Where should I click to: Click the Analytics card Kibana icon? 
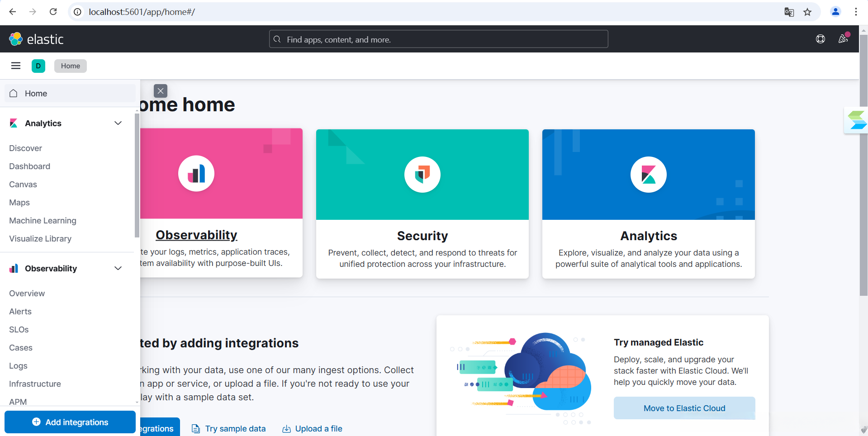[x=649, y=175]
